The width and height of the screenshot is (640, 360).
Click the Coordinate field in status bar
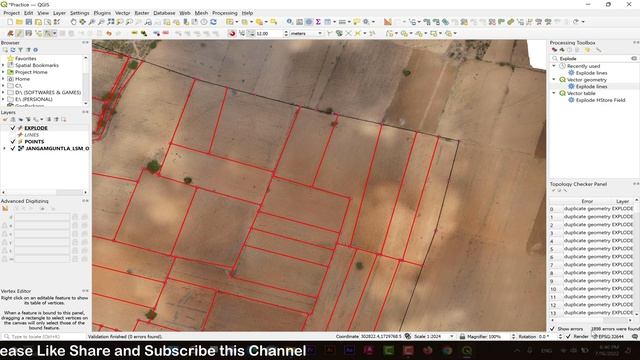tap(381, 337)
